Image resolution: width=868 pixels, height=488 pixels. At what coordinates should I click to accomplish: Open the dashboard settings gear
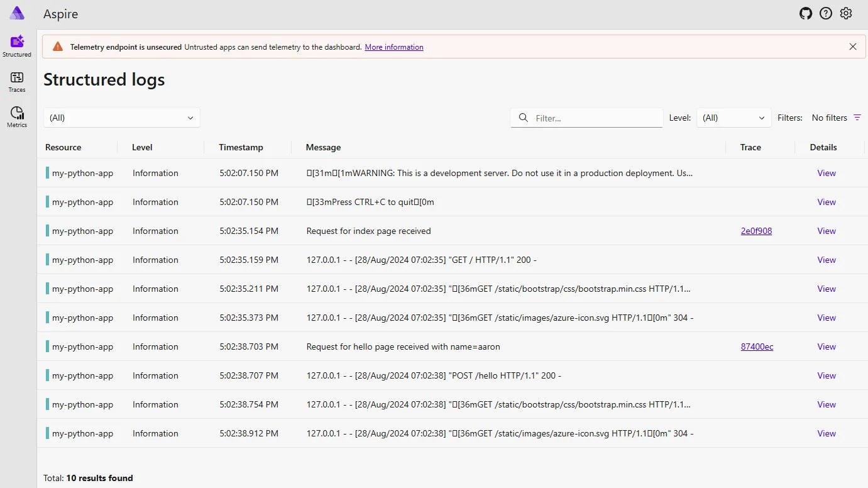[846, 13]
